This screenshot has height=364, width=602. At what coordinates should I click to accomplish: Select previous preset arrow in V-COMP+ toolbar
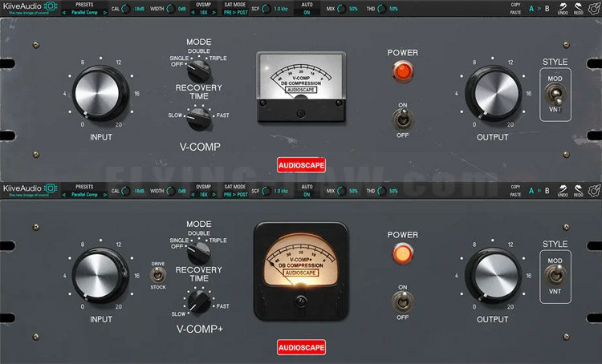(64, 195)
